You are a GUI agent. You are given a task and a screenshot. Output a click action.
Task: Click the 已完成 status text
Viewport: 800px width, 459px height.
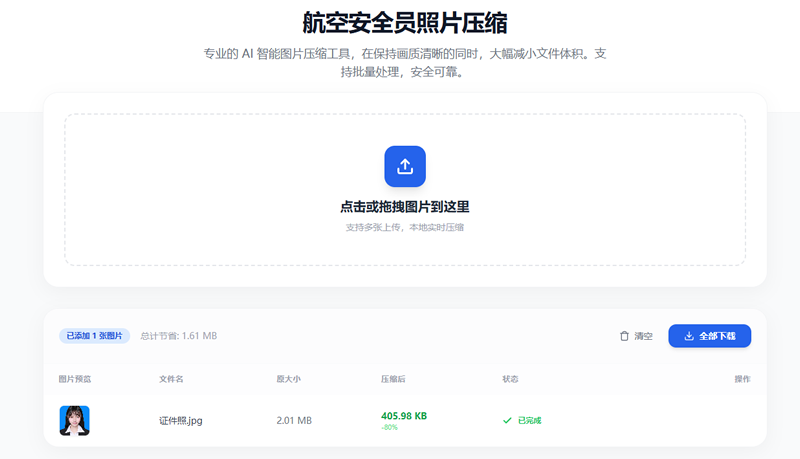[x=529, y=421]
